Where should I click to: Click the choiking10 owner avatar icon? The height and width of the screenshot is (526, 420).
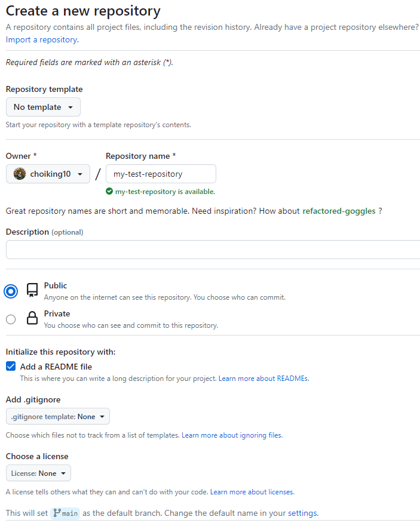tap(20, 174)
